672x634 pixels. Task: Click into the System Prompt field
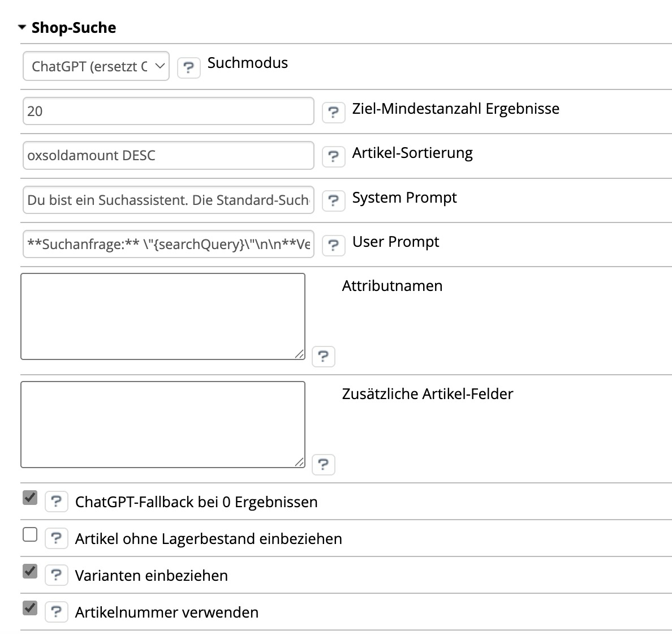click(x=168, y=200)
